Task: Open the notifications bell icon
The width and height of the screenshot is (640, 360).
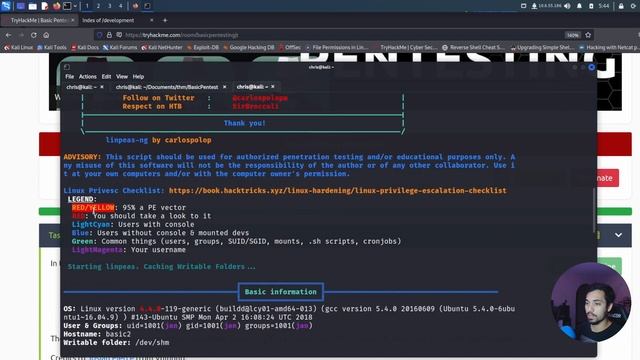Action: point(579,6)
